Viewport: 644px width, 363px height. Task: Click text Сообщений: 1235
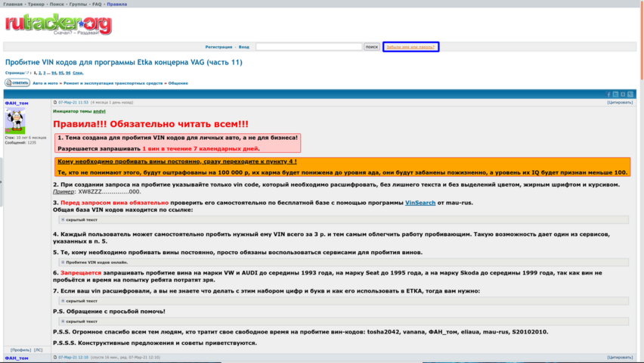tap(20, 143)
